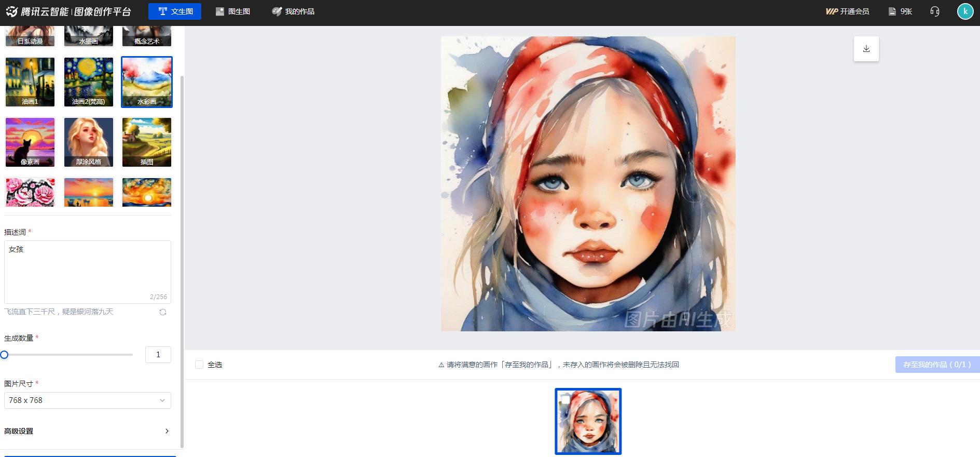Click the VIP 开通会员 icon

tap(832, 11)
